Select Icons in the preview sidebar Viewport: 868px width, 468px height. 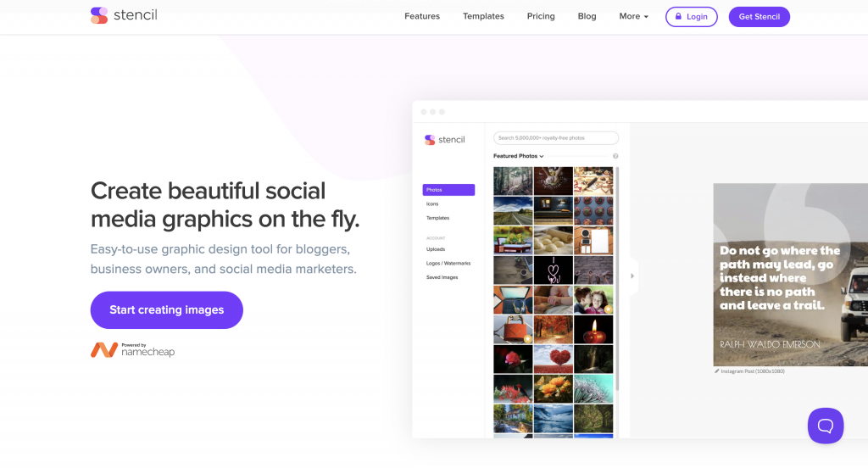[x=432, y=203]
